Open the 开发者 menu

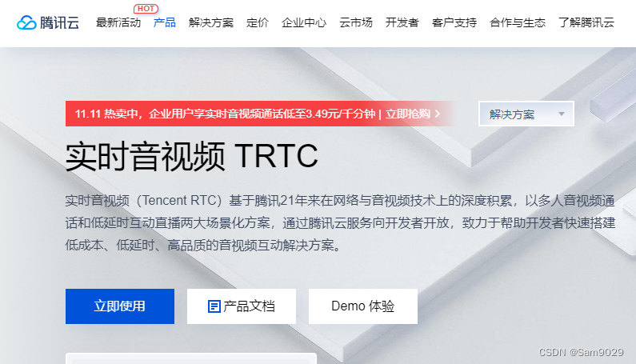click(x=402, y=22)
